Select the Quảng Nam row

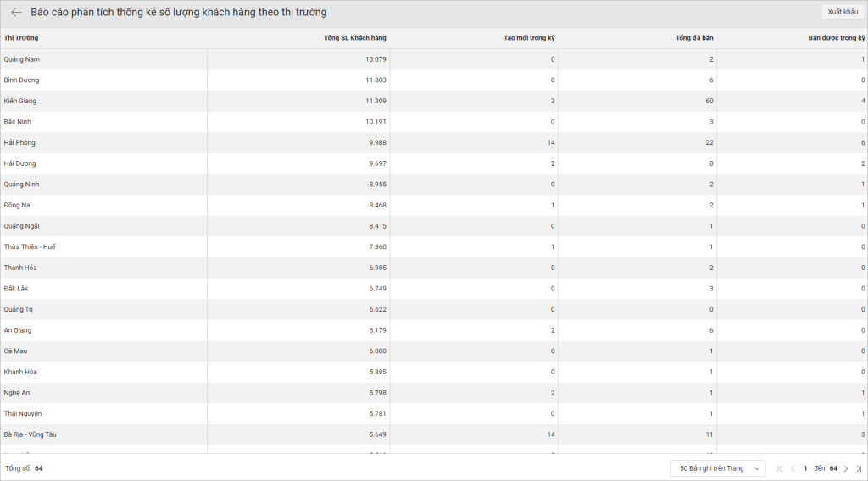tap(434, 59)
